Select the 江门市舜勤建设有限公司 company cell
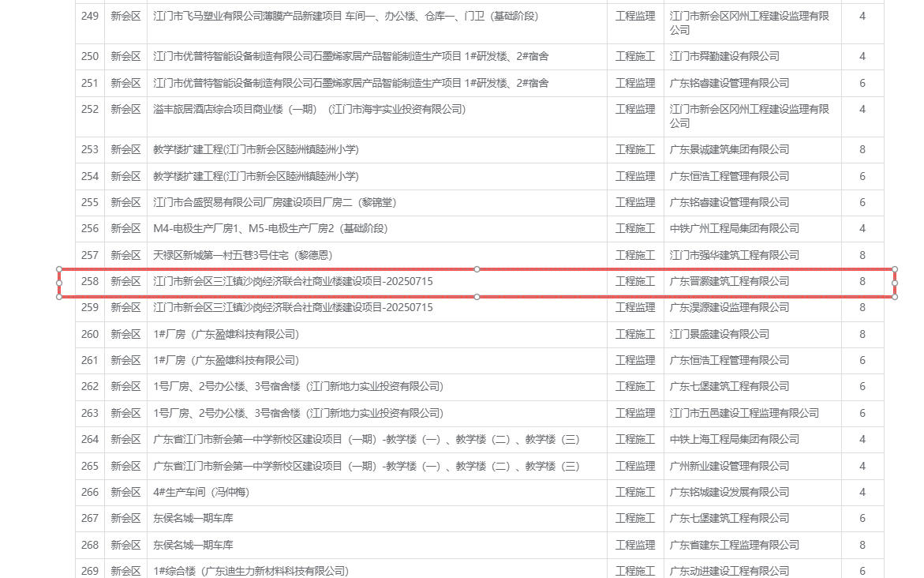 coord(724,57)
